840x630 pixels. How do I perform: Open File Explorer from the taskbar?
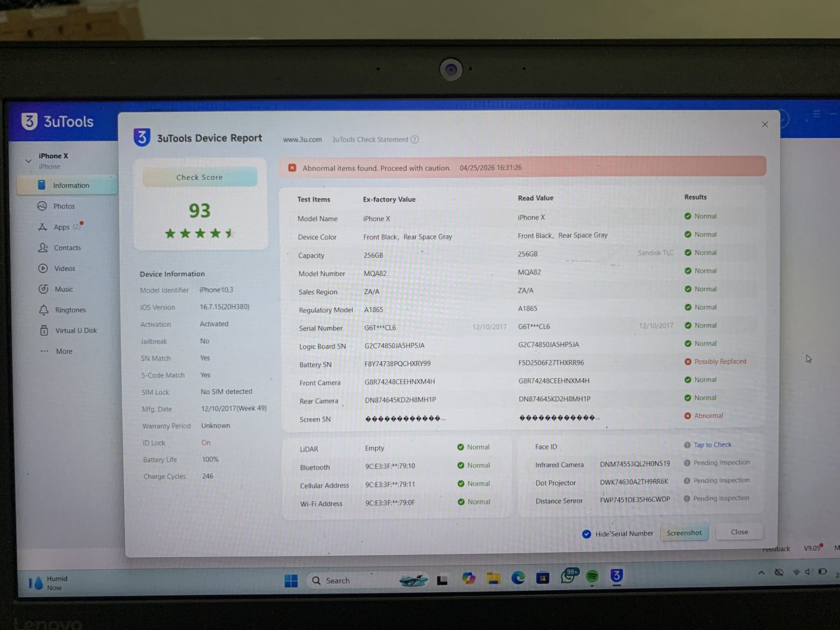tap(493, 579)
